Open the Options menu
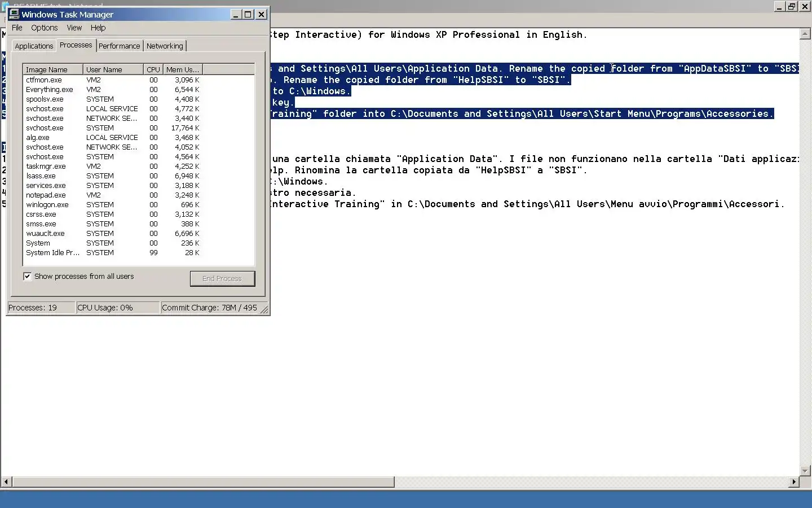812x508 pixels. click(x=44, y=28)
